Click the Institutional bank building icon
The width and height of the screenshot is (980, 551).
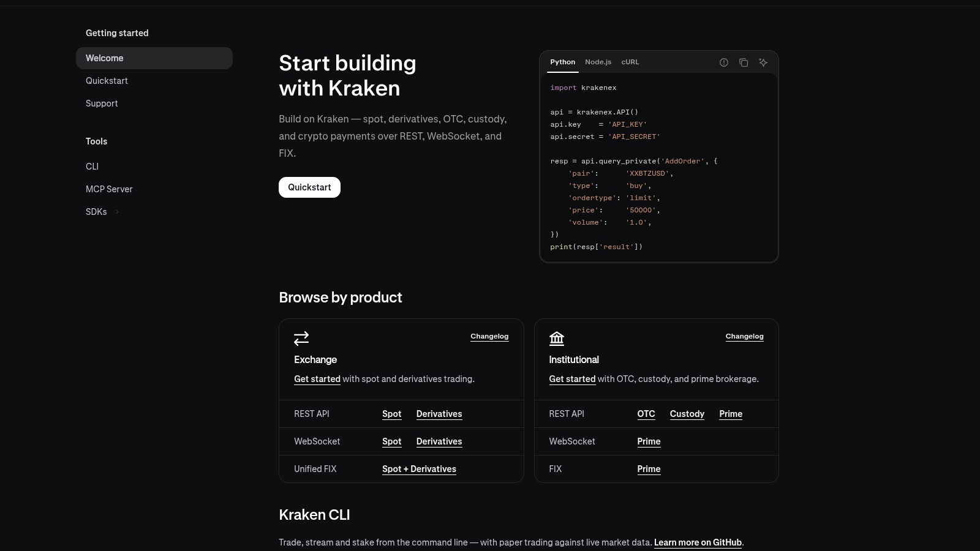(x=557, y=338)
